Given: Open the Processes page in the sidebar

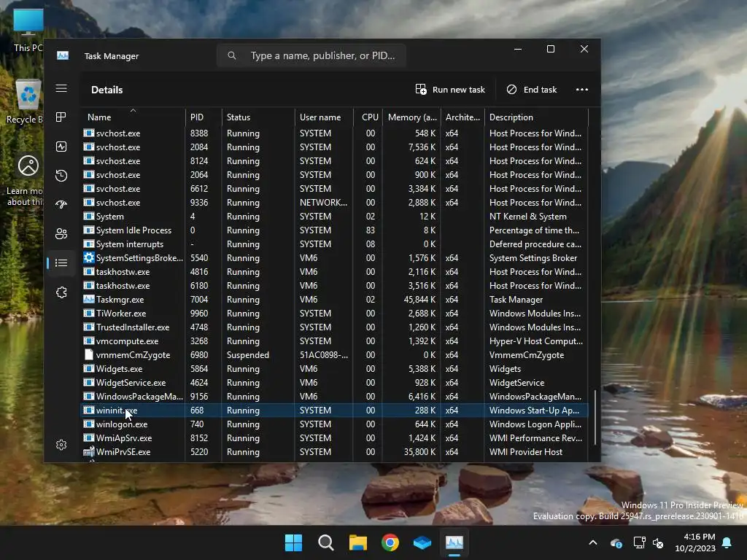Looking at the screenshot, I should tap(61, 117).
